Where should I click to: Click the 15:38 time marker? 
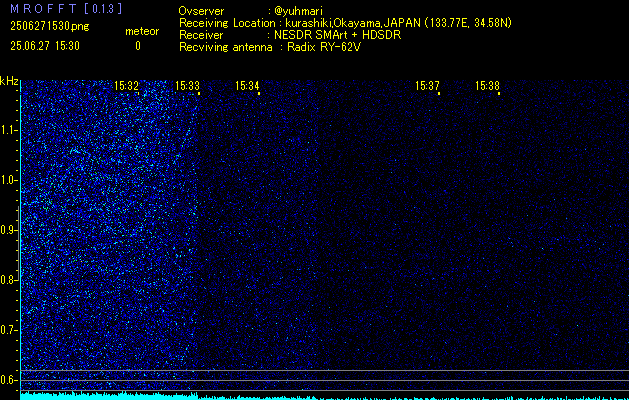(487, 85)
